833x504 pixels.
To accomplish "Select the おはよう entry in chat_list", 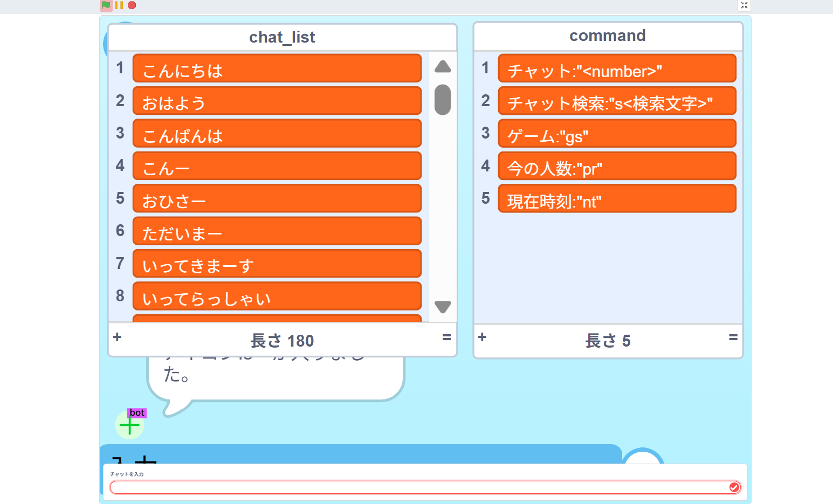I will tap(277, 101).
